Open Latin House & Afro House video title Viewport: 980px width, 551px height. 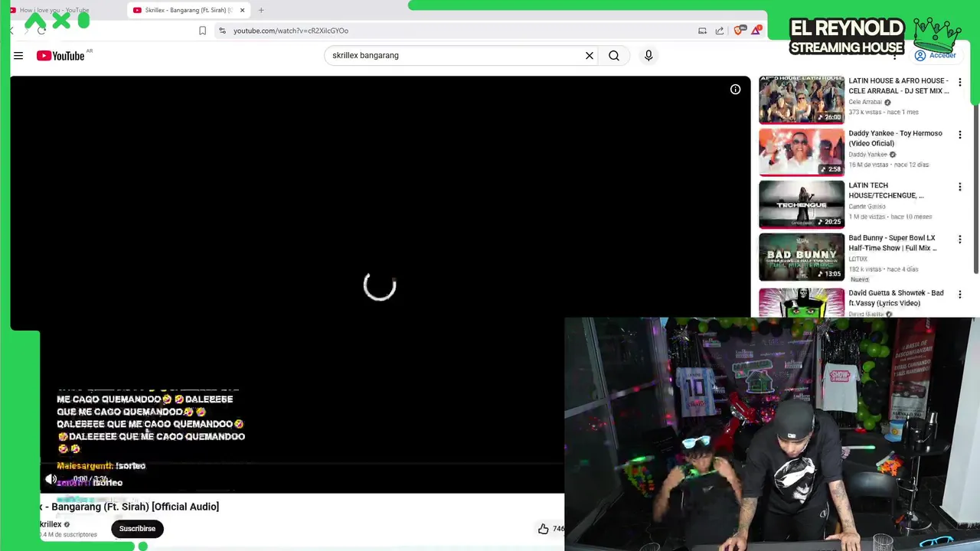[899, 86]
